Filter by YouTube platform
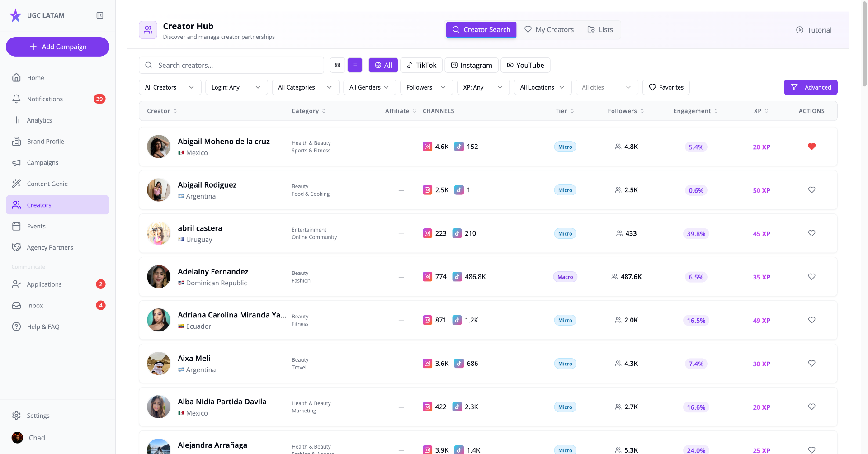This screenshot has height=454, width=868. tap(525, 65)
